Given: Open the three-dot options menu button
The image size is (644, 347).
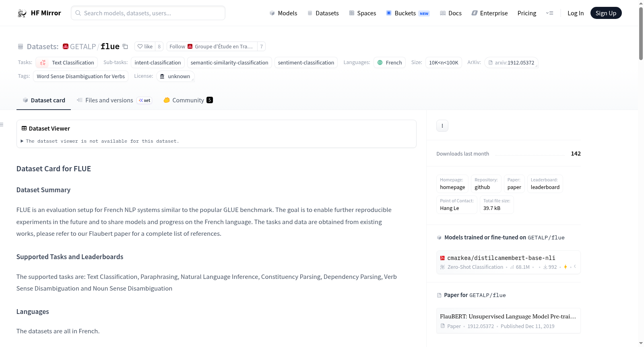Looking at the screenshot, I should 442,126.
